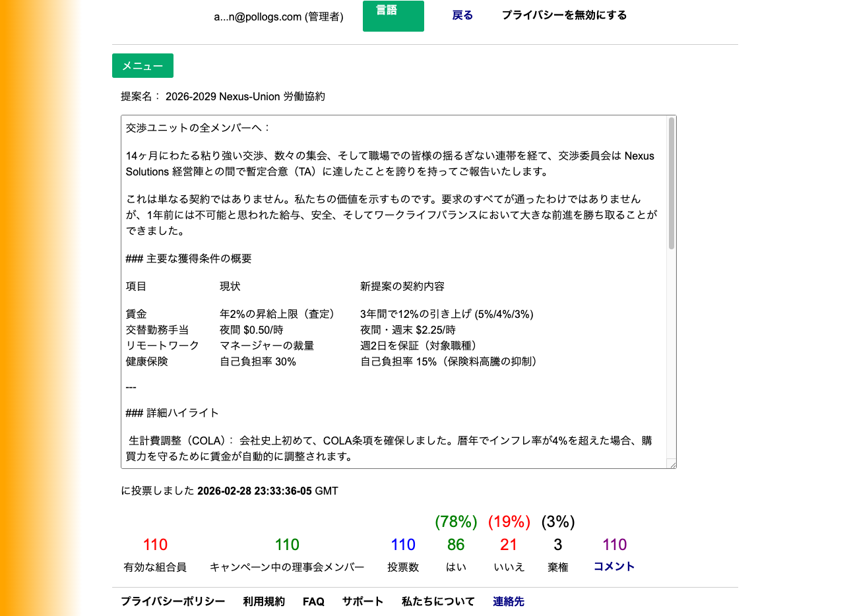Select the 棄権 count of 3
Screen dimensions: 851x616
[557, 544]
